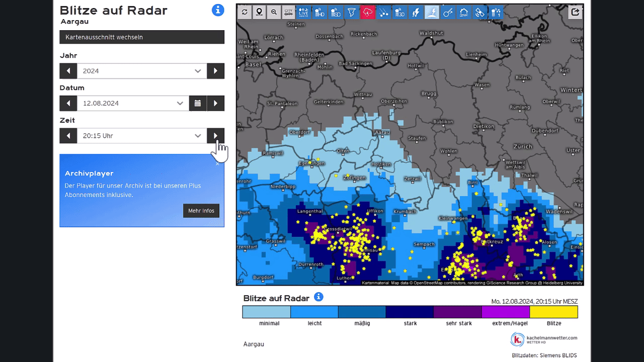The width and height of the screenshot is (644, 362).
Task: Toggle city labels on the map
Action: tap(289, 13)
